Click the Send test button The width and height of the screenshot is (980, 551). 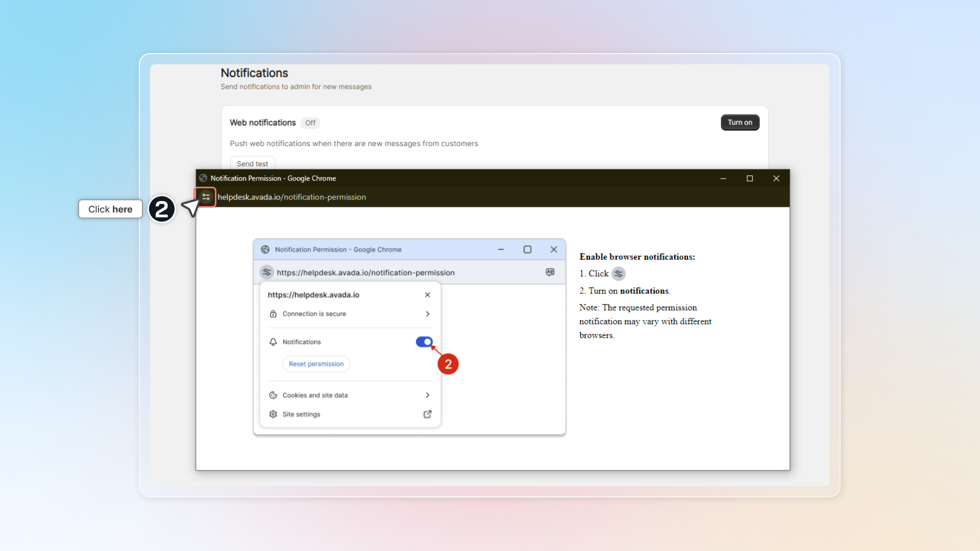click(x=252, y=164)
